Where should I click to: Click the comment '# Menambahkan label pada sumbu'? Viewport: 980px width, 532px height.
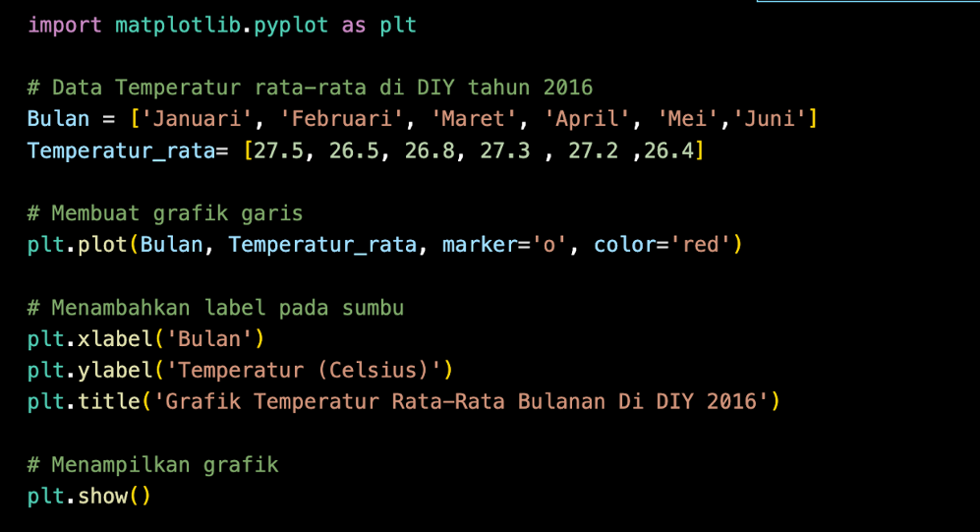[215, 308]
